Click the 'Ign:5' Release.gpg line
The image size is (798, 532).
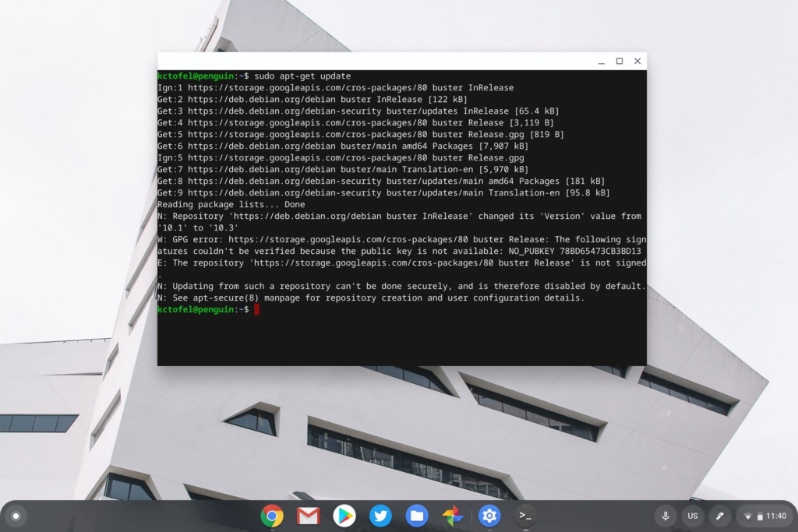click(341, 157)
